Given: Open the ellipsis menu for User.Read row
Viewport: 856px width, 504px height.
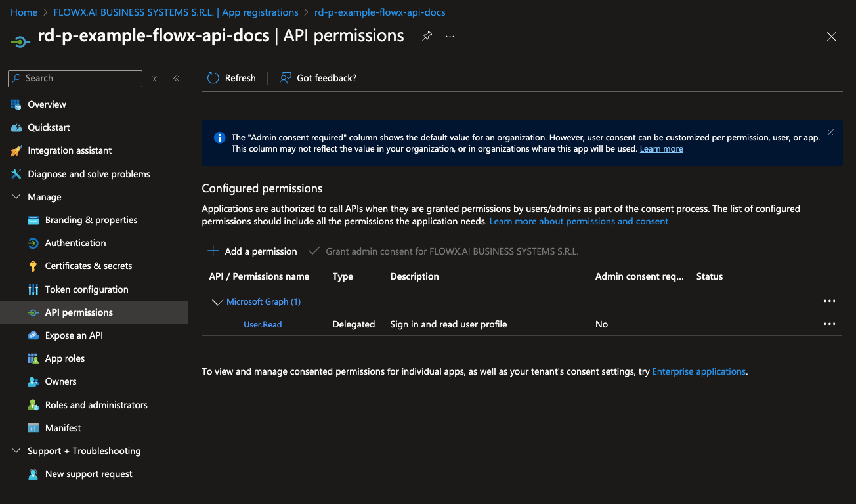Looking at the screenshot, I should (x=829, y=324).
